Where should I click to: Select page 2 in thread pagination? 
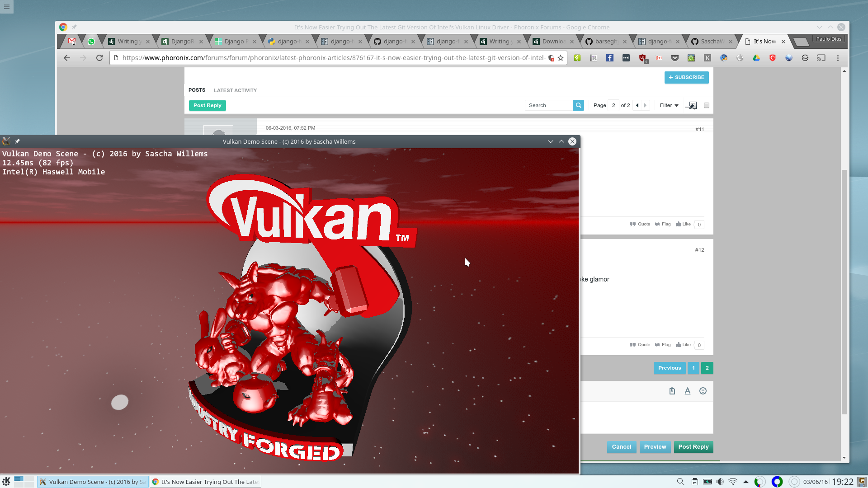pos(708,368)
